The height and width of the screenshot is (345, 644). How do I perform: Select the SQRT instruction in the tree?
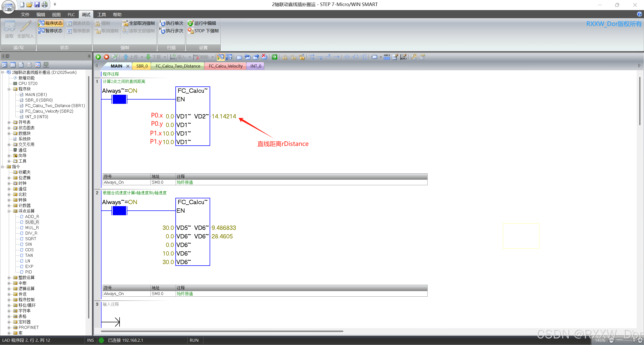click(30, 239)
